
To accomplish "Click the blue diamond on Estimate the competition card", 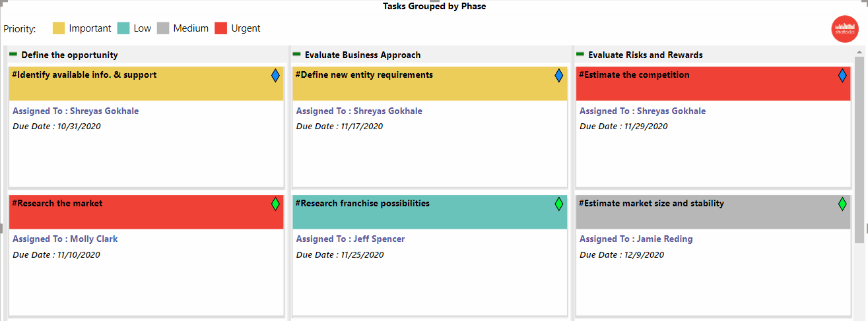I will [x=842, y=76].
